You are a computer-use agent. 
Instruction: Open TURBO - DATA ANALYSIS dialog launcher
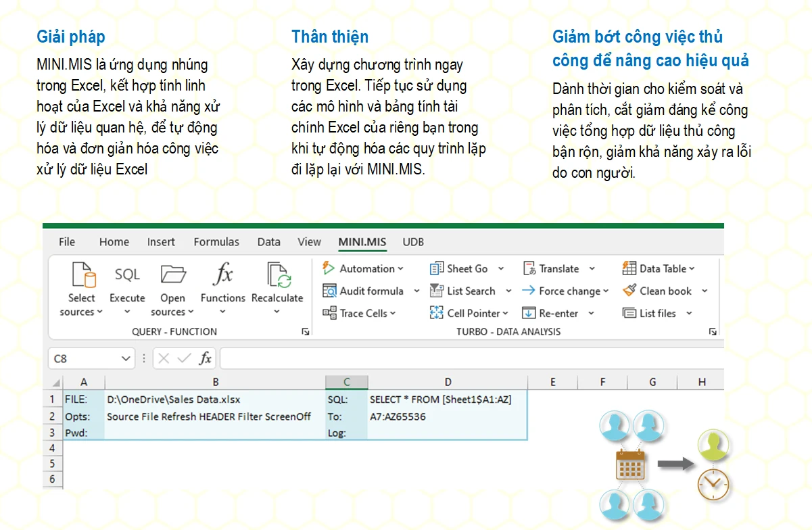(713, 332)
